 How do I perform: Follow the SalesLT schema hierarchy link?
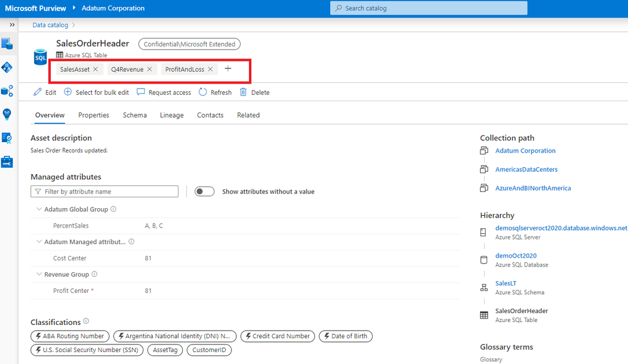point(505,283)
